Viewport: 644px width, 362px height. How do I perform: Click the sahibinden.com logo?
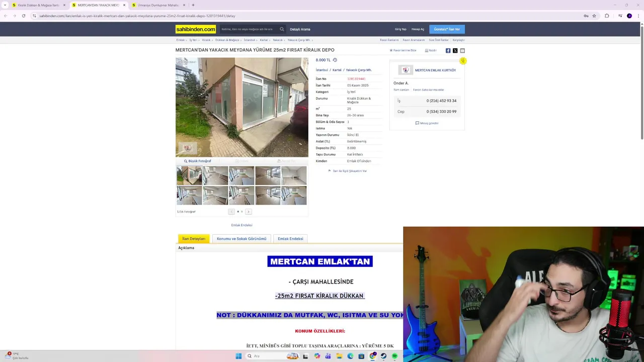point(196,29)
